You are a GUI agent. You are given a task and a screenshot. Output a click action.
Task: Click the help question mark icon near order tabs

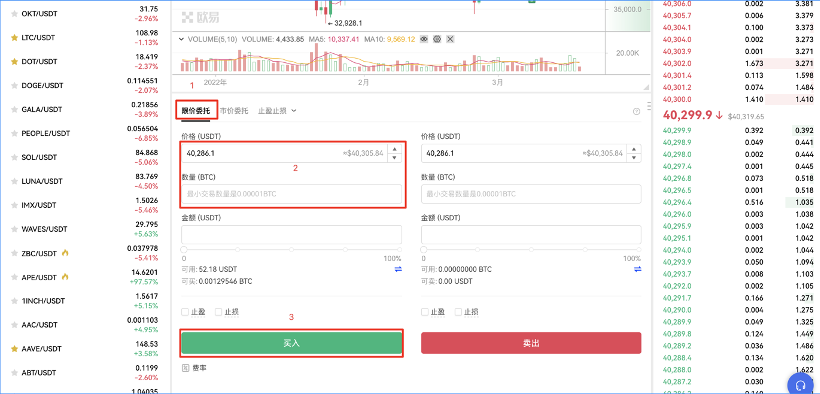tap(636, 111)
